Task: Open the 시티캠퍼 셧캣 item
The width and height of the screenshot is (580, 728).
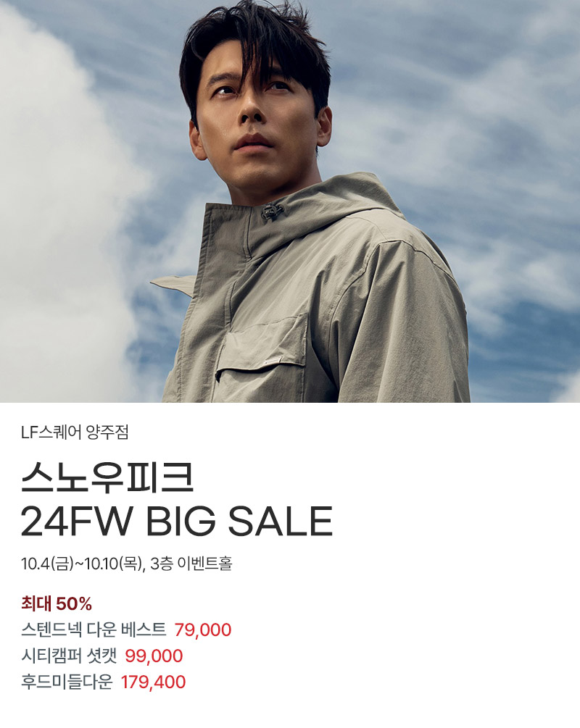Action: (69, 656)
